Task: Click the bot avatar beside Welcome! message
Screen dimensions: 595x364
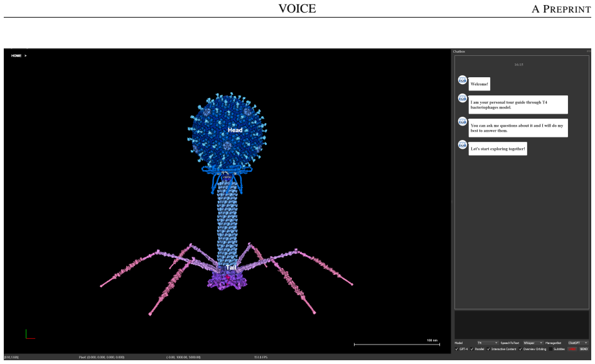Action: (x=462, y=80)
